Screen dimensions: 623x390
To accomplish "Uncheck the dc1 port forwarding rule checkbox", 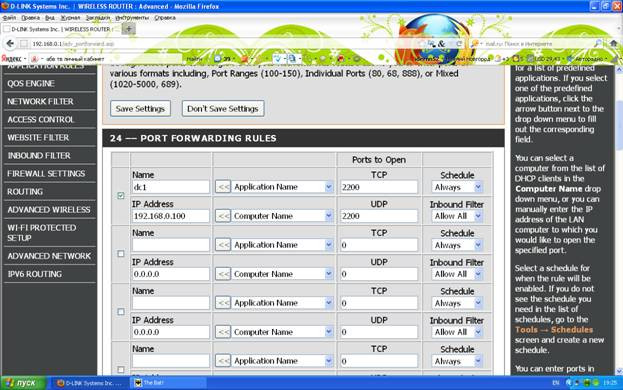I will click(121, 195).
